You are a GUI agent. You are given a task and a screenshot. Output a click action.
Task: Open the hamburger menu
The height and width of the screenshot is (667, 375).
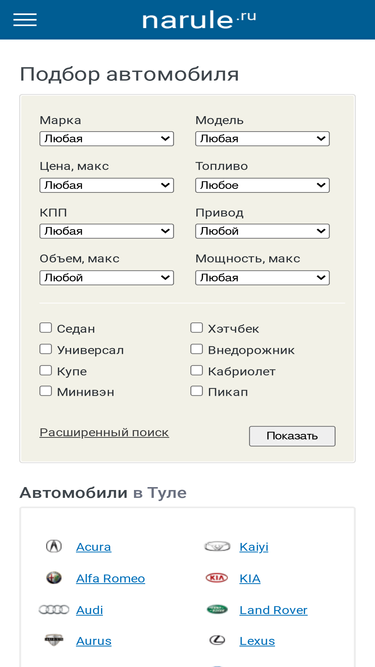(x=25, y=19)
